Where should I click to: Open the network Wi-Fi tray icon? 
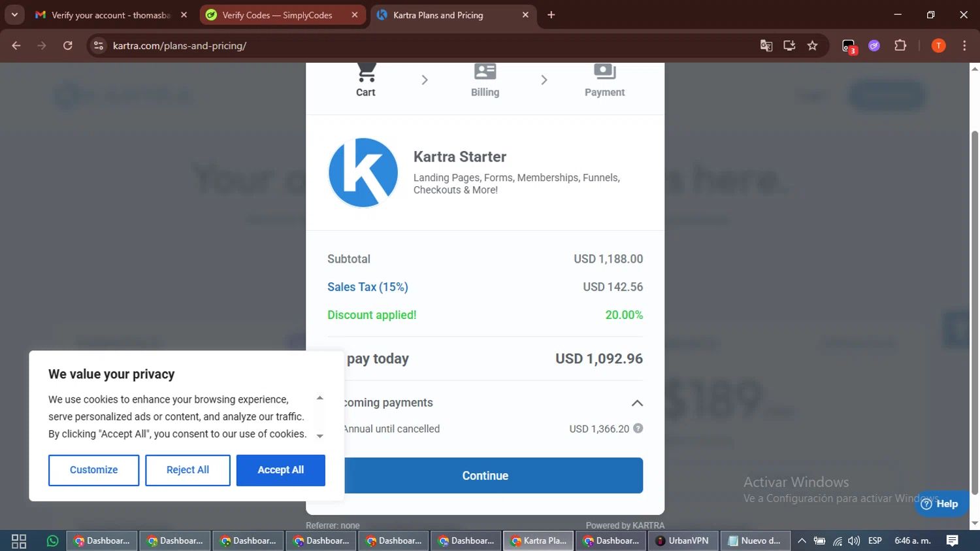[837, 541]
